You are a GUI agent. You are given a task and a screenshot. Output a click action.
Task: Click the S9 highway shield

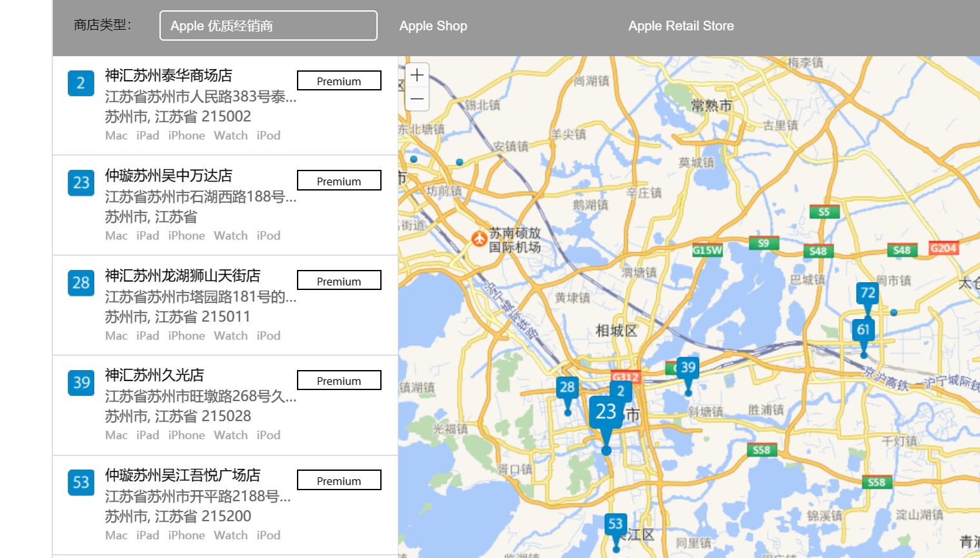click(x=764, y=243)
